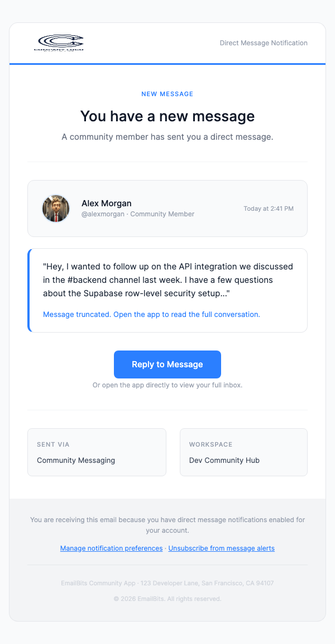This screenshot has width=335, height=644.
Task: Click the receiving this email explanation text
Action: (167, 525)
